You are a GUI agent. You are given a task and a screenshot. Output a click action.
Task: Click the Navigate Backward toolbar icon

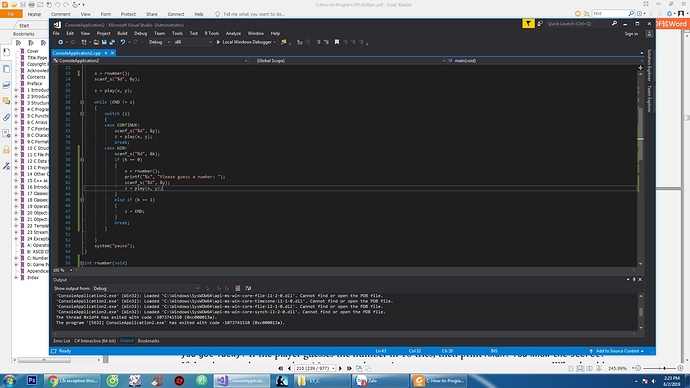click(60, 42)
